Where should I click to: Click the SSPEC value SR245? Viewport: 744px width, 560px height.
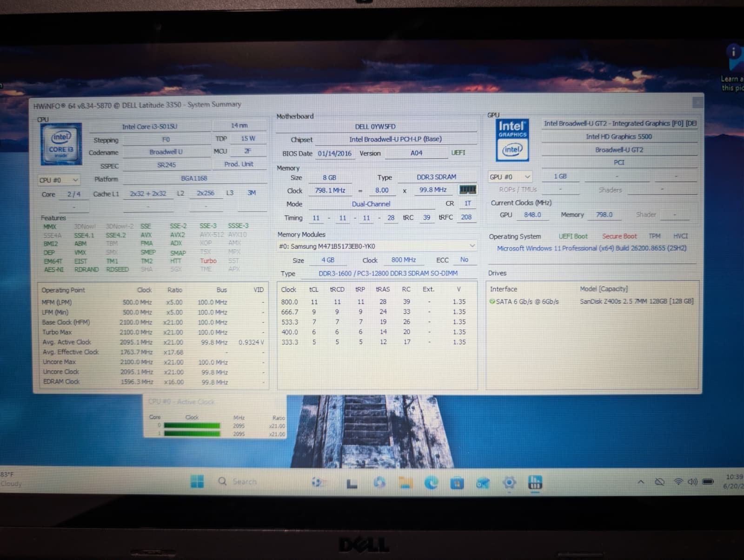166,165
